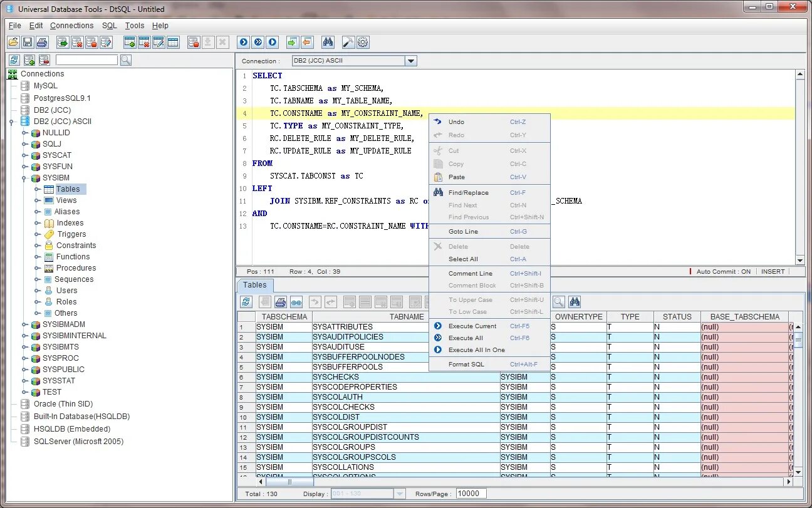Expand the NULLID schema node

pyautogui.click(x=24, y=133)
